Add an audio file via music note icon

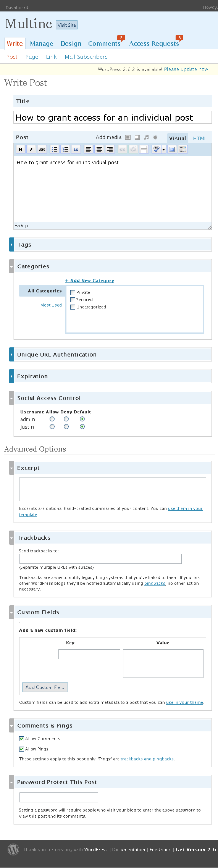[146, 137]
